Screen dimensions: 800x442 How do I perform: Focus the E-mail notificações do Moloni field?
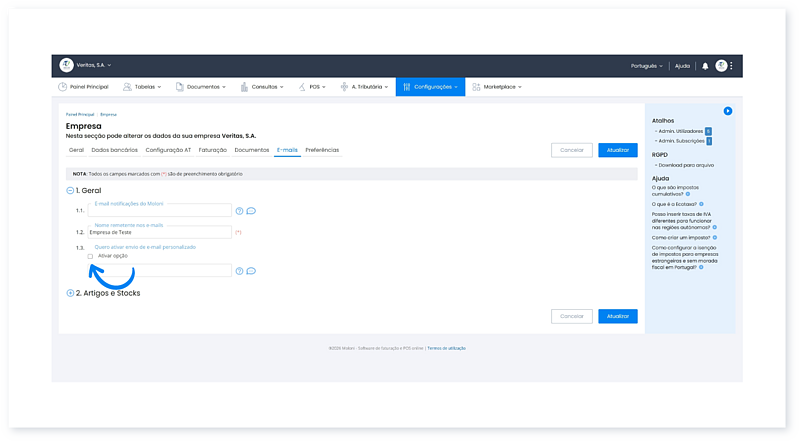160,210
